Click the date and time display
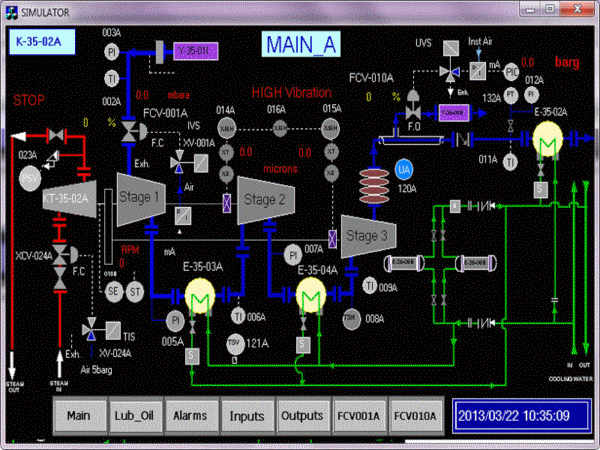Viewport: 600px width, 450px height. tap(522, 416)
